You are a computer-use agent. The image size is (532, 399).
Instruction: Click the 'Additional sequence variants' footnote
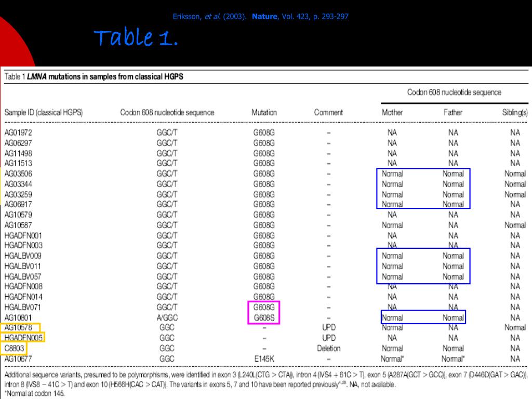click(266, 380)
